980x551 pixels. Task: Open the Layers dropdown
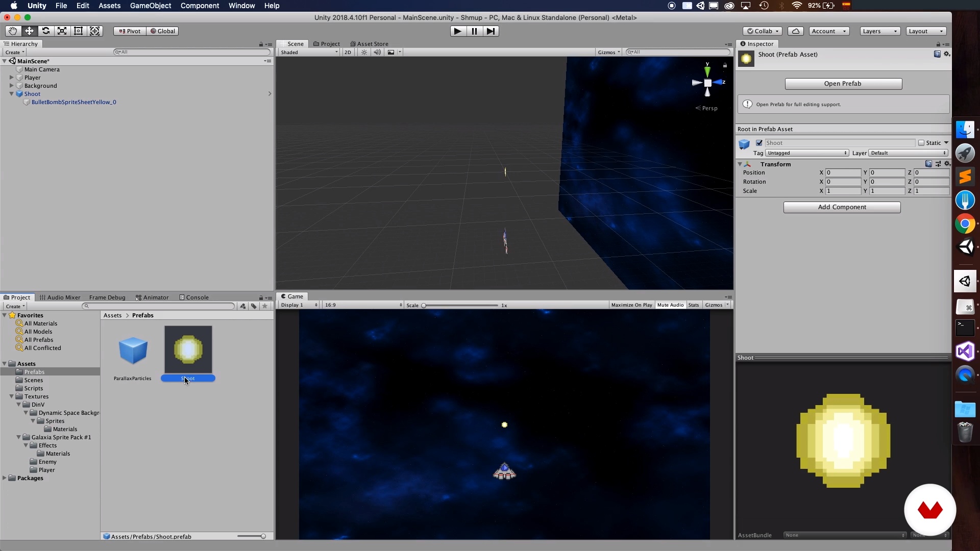click(x=880, y=31)
